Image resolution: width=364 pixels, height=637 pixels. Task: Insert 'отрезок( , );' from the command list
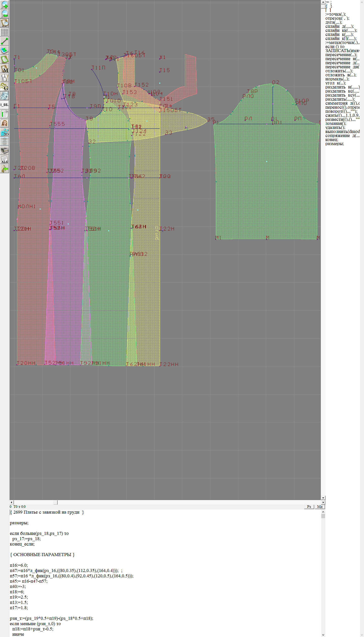[x=337, y=18]
